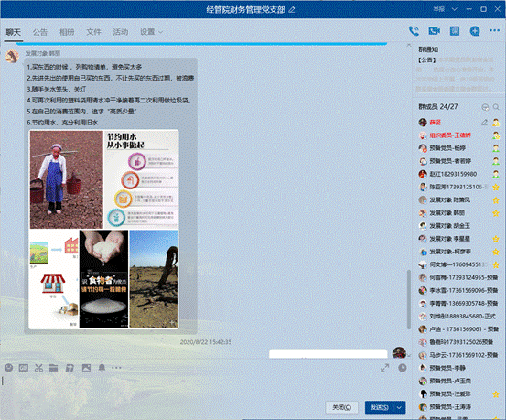Click the chat area vertical scrollbar

click(409, 299)
